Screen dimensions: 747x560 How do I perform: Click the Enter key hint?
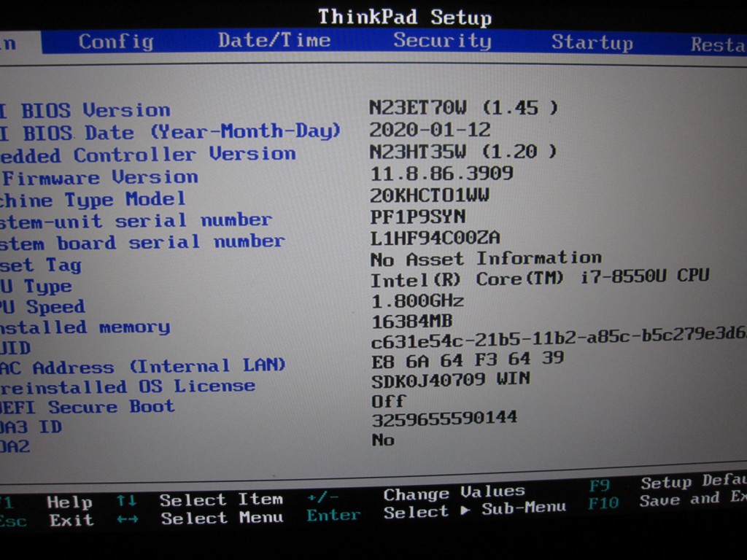(333, 515)
